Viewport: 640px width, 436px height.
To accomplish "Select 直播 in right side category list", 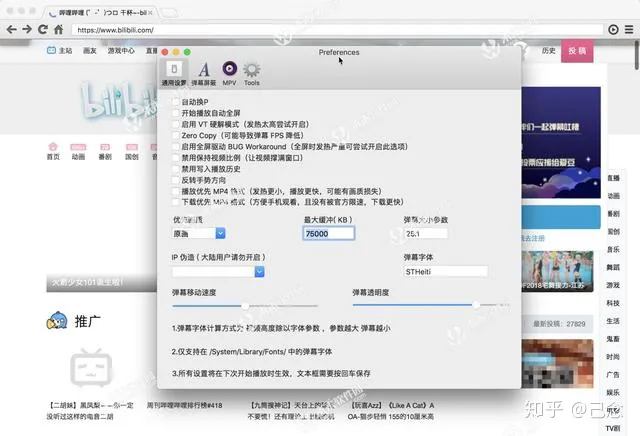I will click(613, 178).
